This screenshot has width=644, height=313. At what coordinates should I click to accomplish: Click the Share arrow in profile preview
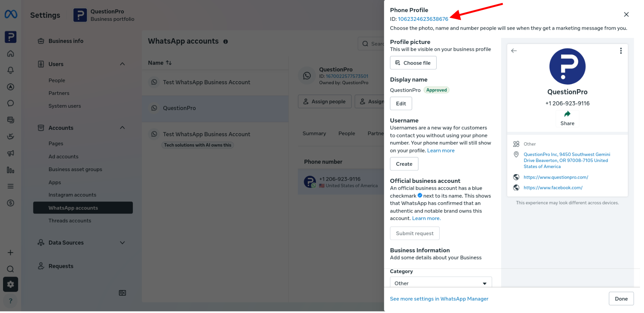coord(567,114)
